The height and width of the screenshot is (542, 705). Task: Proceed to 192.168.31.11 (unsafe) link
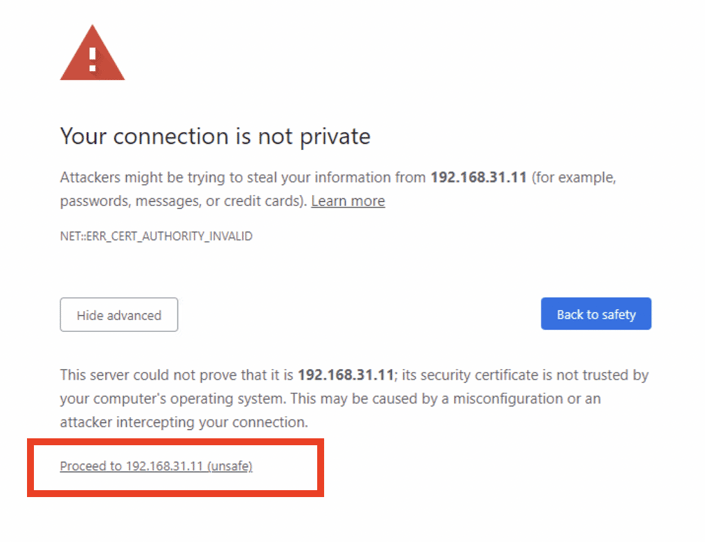(156, 466)
